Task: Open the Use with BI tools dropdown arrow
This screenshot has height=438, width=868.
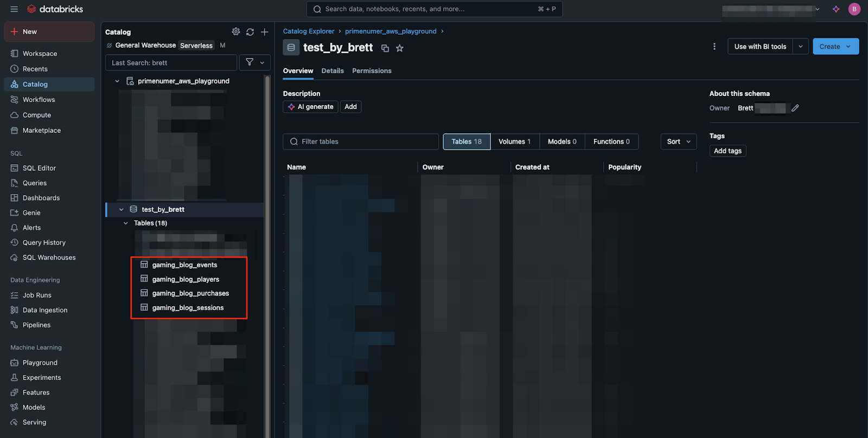Action: pyautogui.click(x=801, y=47)
